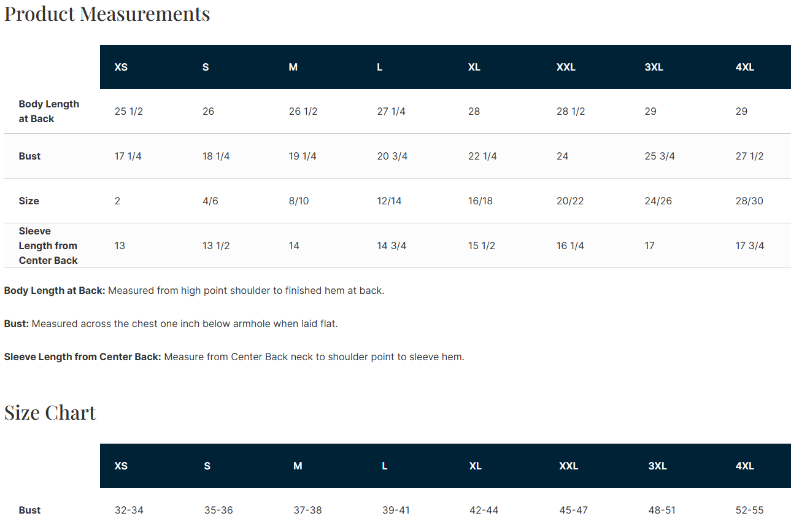Click the Product Measurements heading

pyautogui.click(x=107, y=13)
